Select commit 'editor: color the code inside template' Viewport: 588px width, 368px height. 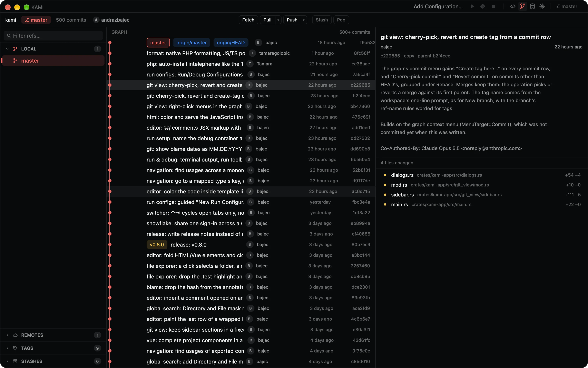pos(241,192)
